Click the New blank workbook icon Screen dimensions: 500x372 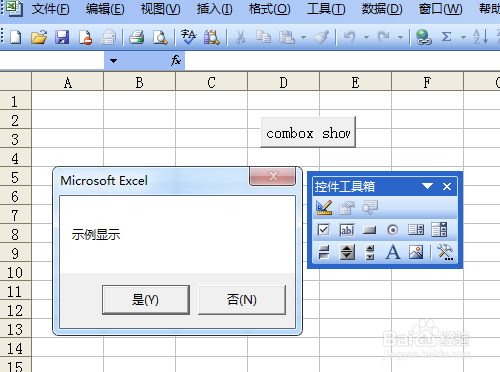coord(15,37)
